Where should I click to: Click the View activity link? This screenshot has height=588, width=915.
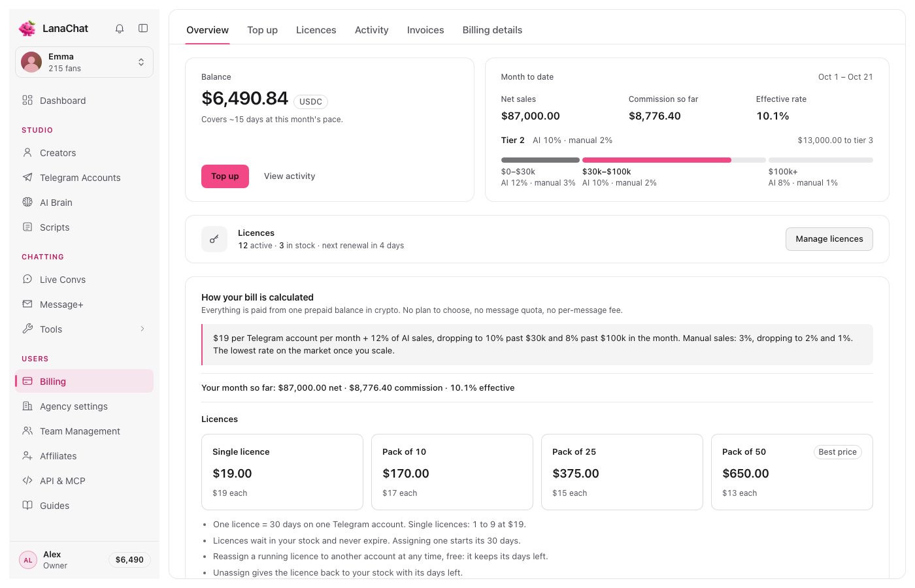tap(290, 176)
